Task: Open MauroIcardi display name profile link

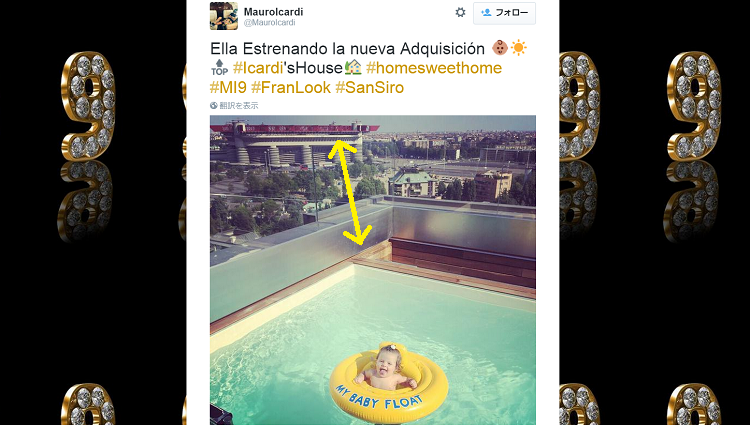Action: coord(273,12)
